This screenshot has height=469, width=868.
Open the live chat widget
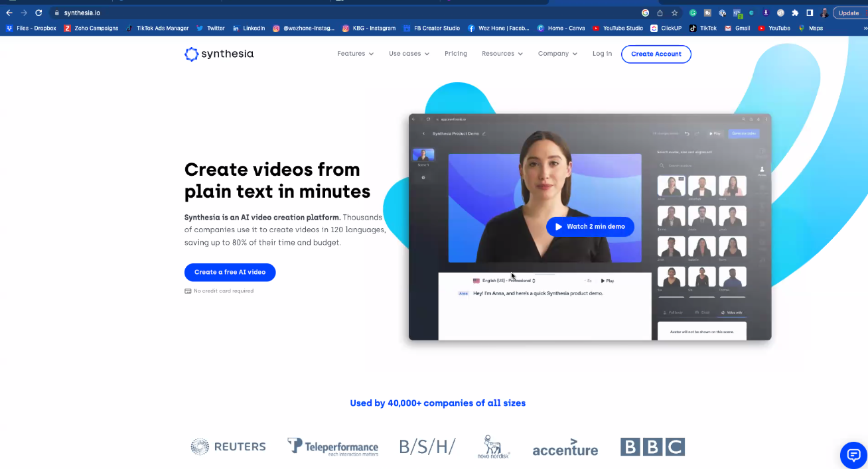point(853,455)
